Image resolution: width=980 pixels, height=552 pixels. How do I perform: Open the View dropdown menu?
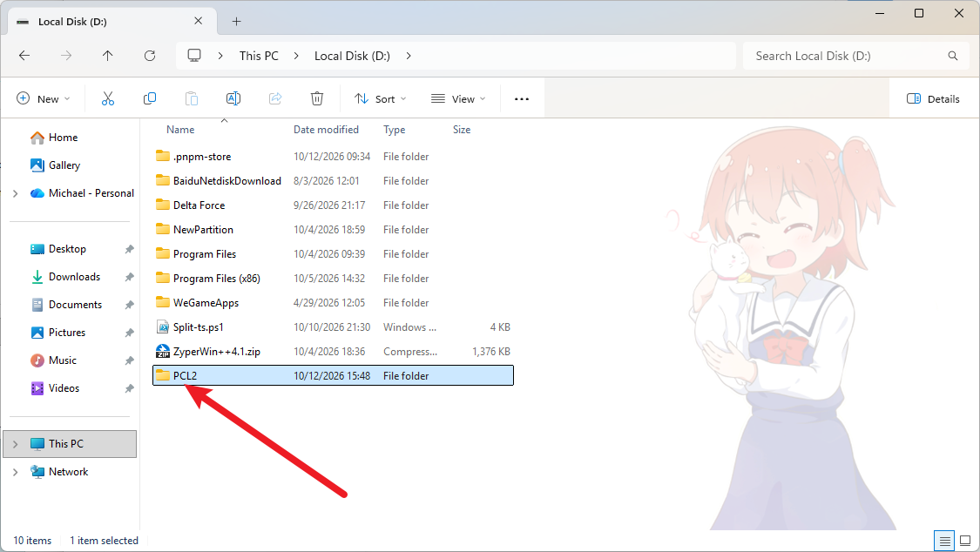point(458,98)
